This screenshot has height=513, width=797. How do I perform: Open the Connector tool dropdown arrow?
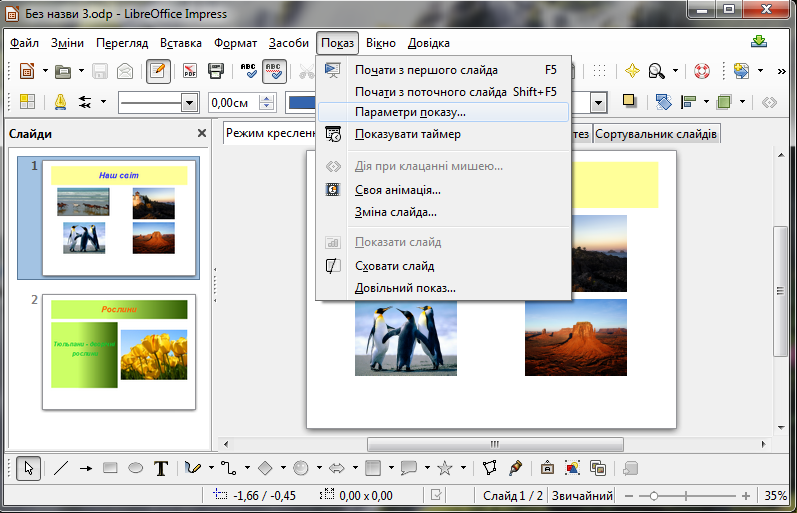(x=247, y=468)
